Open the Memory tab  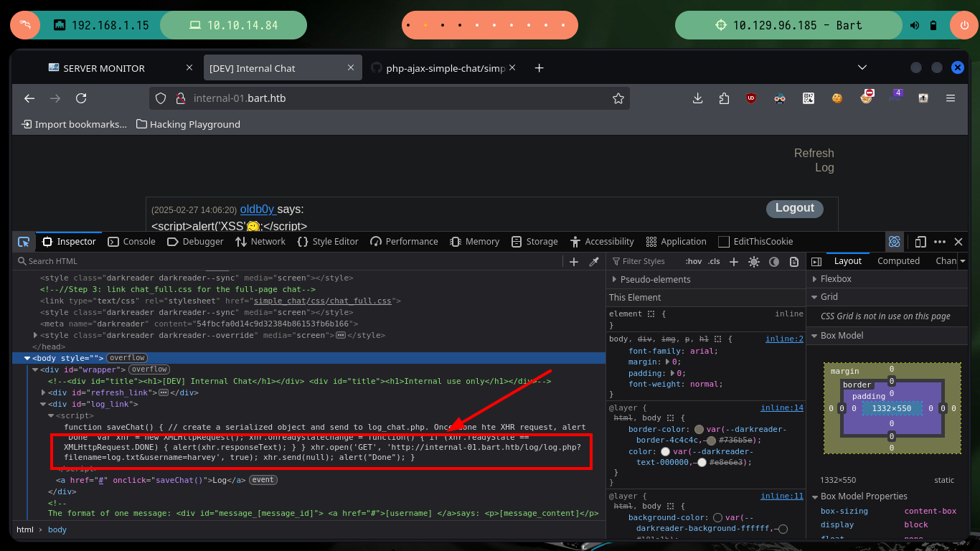click(x=474, y=242)
